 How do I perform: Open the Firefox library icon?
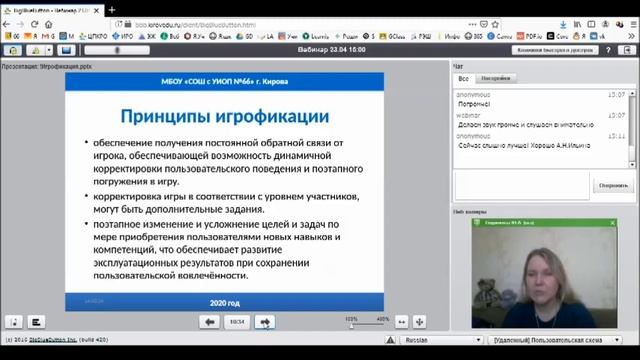tap(577, 24)
